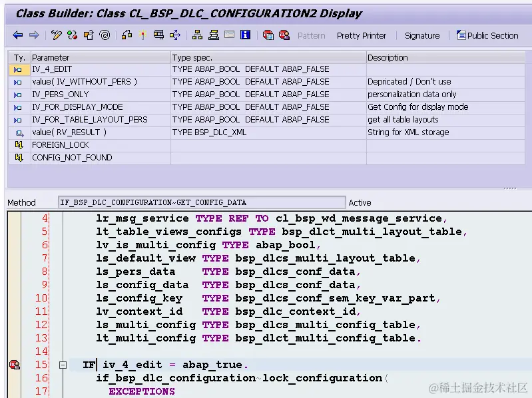Click the Ty. column header
Viewport: 532px width, 398px height.
19,57
